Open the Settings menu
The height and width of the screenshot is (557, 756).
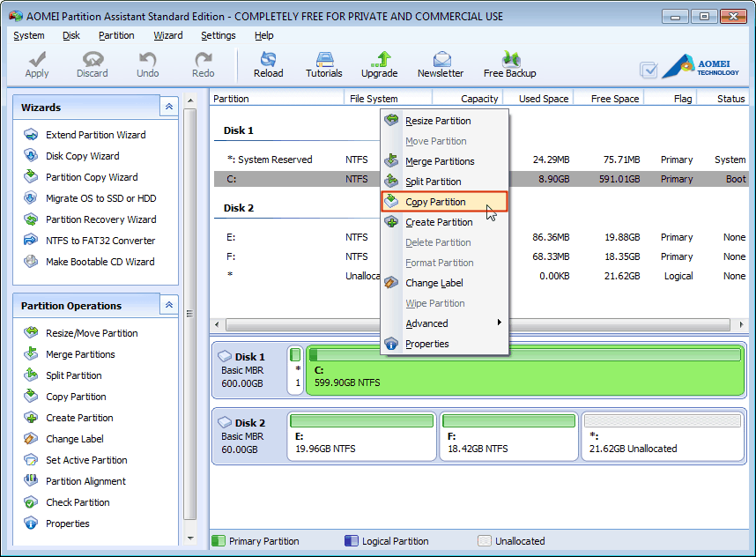(218, 35)
